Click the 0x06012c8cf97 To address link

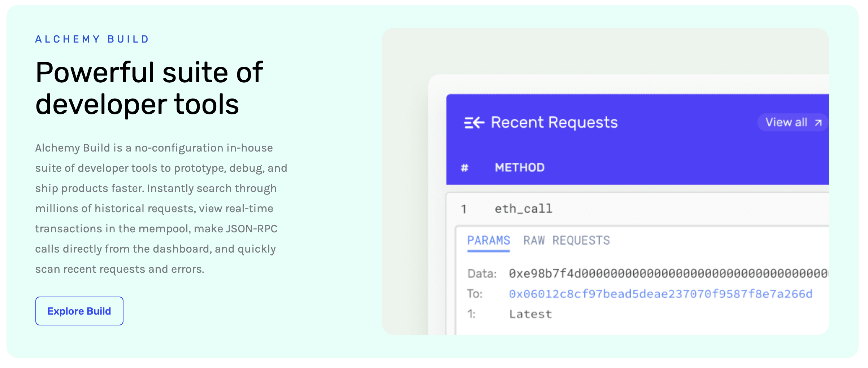coord(660,294)
